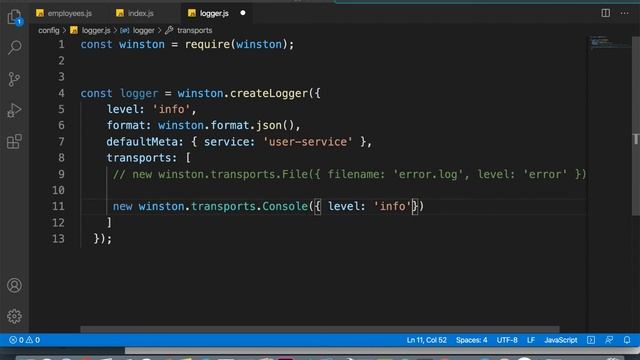Change indentation via Spaces: 4
This screenshot has height=360, width=640.
[471, 340]
